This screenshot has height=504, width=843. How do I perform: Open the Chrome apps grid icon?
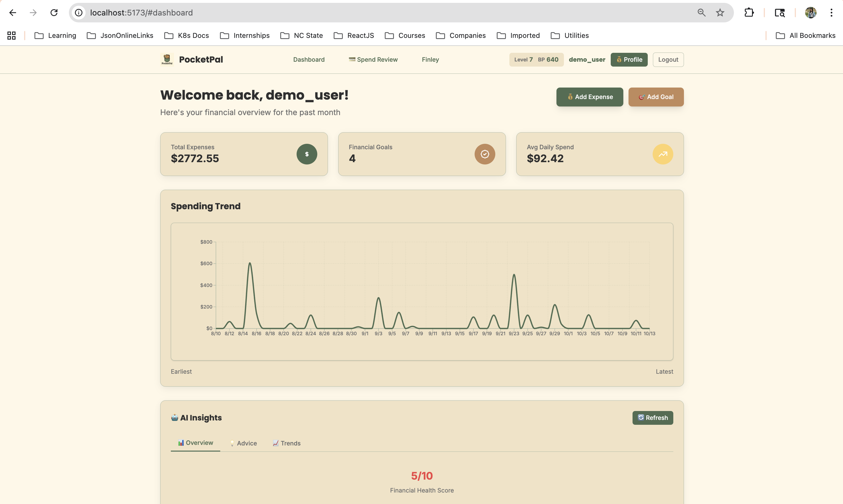pyautogui.click(x=11, y=35)
